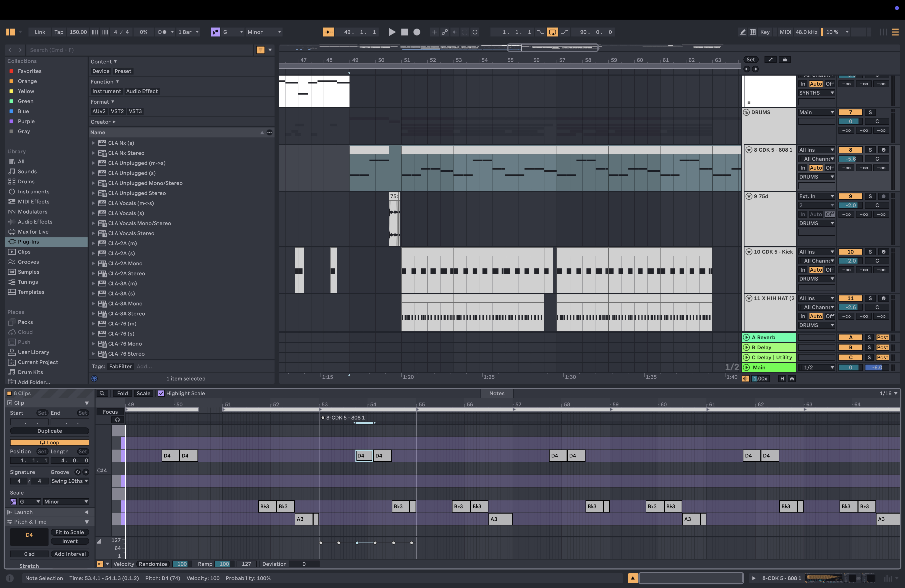The height and width of the screenshot is (588, 905).
Task: Open the Swing 16ths groove dropdown
Action: (x=70, y=481)
